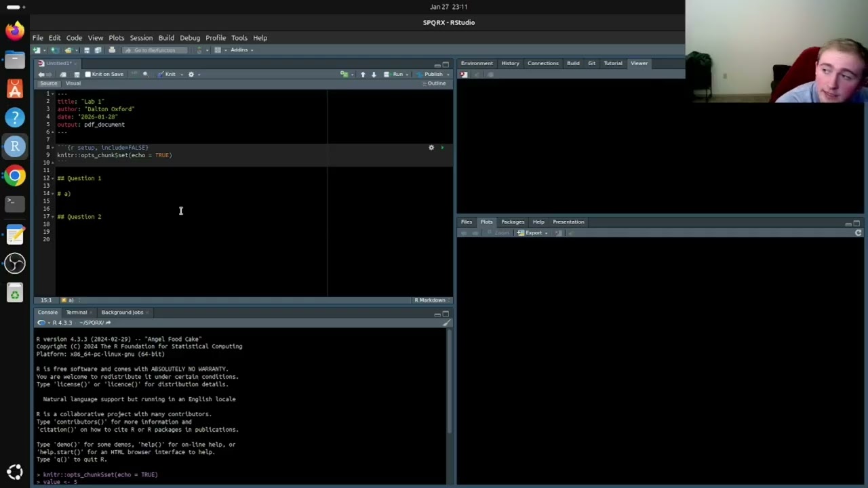Toggle the document Outline pane

coord(434,83)
